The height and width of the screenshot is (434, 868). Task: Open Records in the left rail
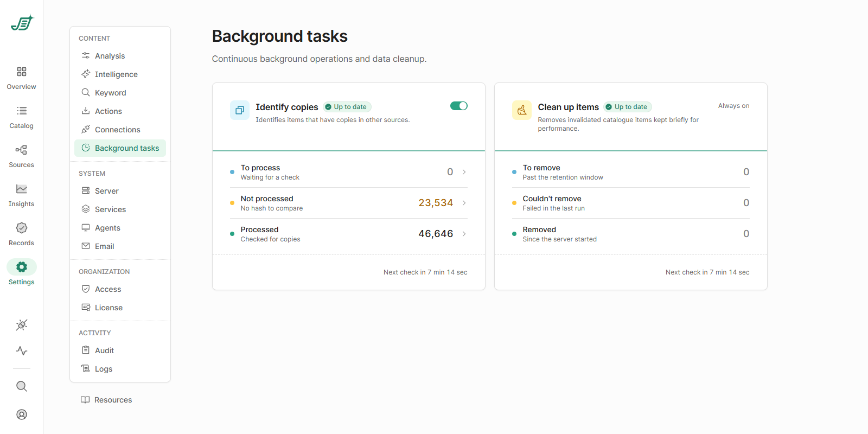(22, 234)
